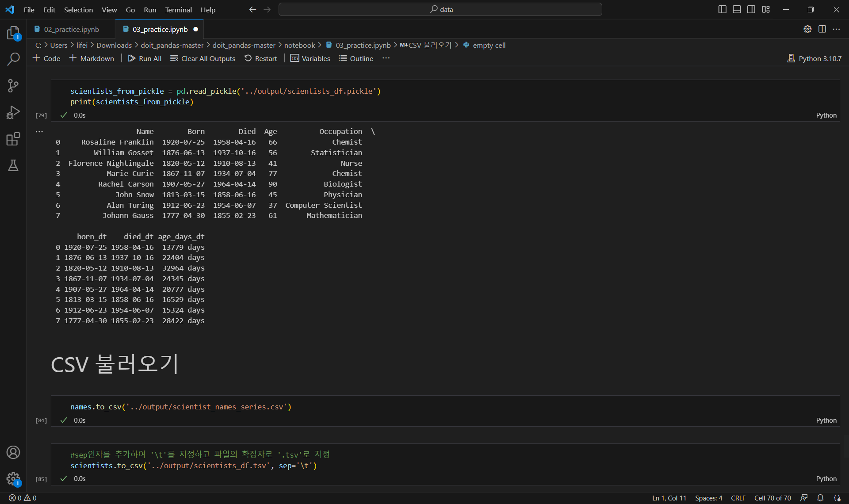This screenshot has height=504, width=849.
Task: Switch to the 02_practice.ipynb tab
Action: (x=71, y=29)
